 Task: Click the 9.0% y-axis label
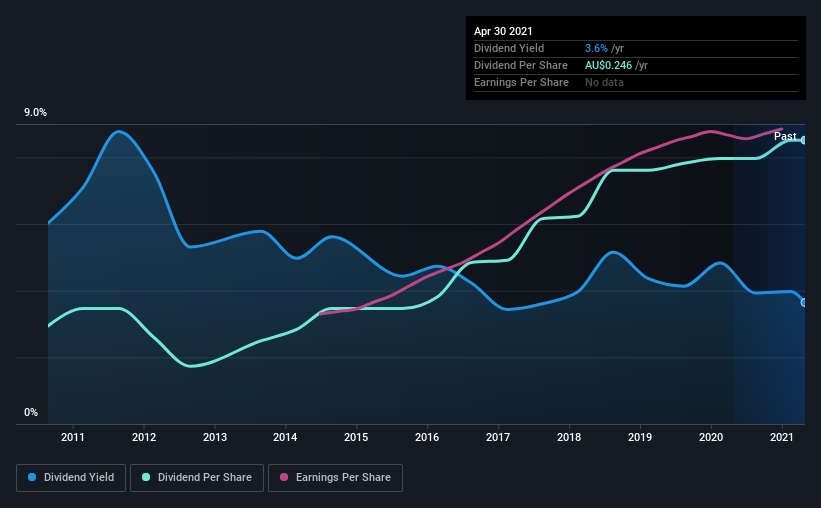(x=35, y=113)
